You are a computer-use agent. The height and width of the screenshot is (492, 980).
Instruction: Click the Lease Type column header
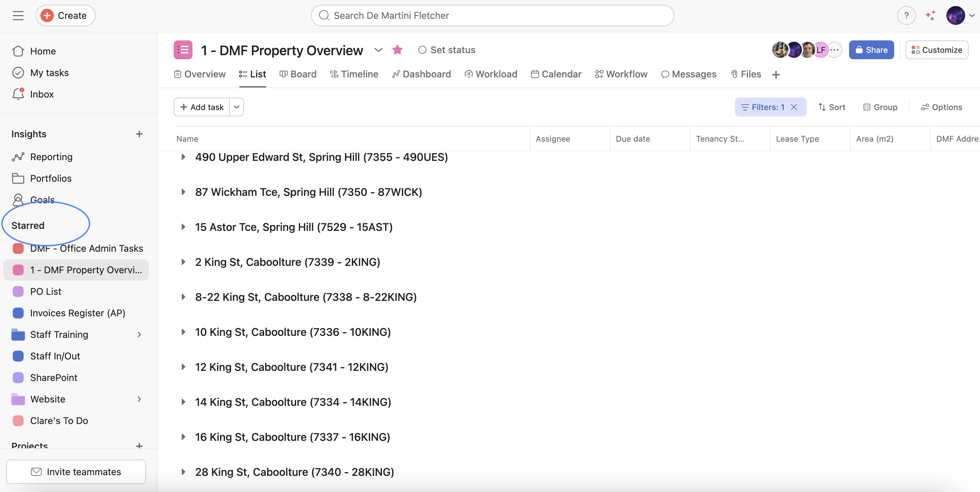[810, 139]
